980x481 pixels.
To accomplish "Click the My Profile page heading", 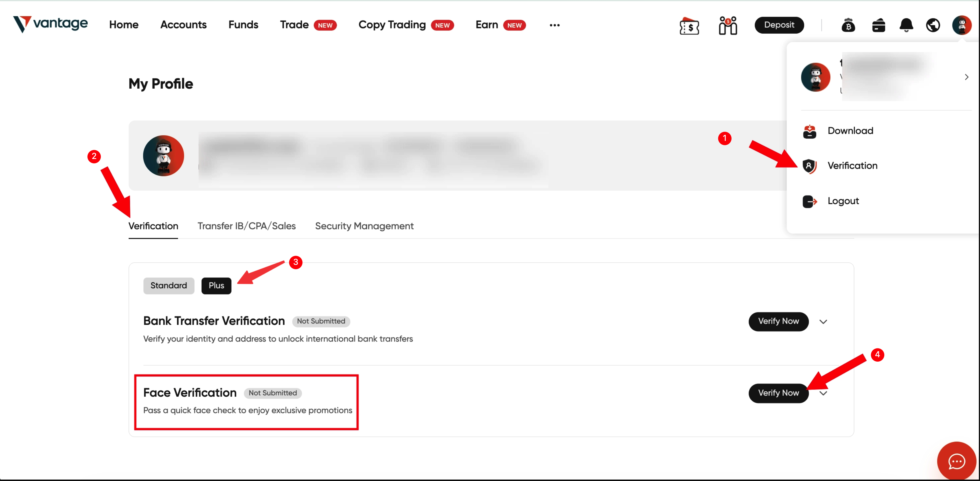I will 161,84.
